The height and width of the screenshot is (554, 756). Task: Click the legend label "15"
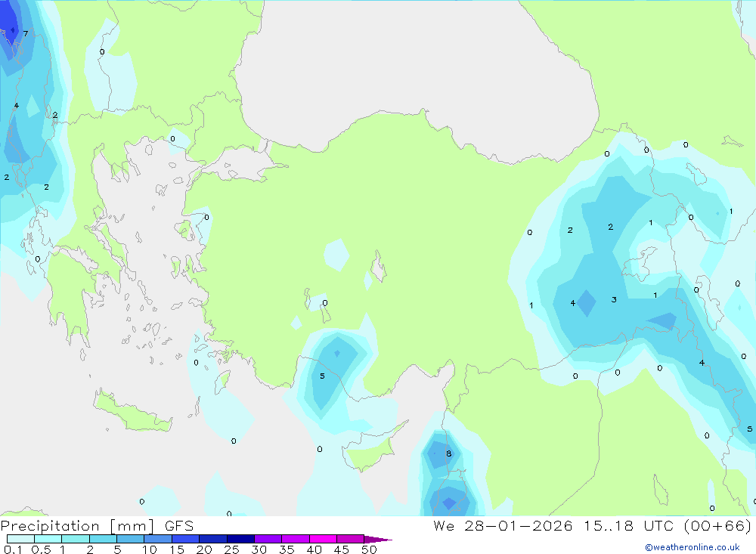click(x=176, y=549)
